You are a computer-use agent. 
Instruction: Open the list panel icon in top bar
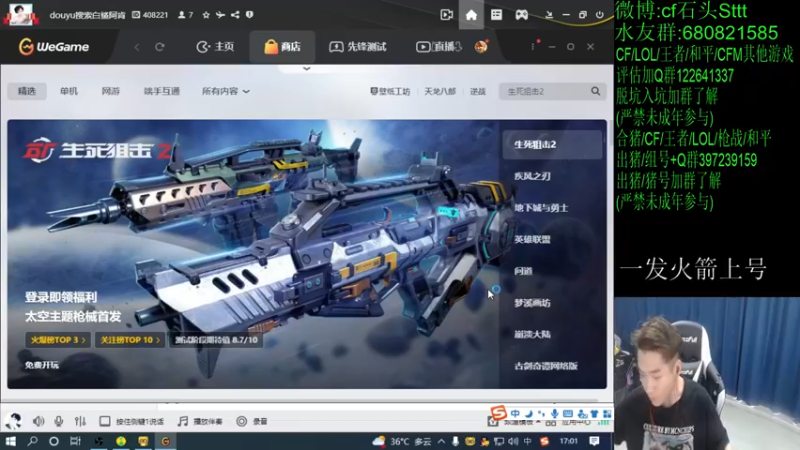click(496, 15)
